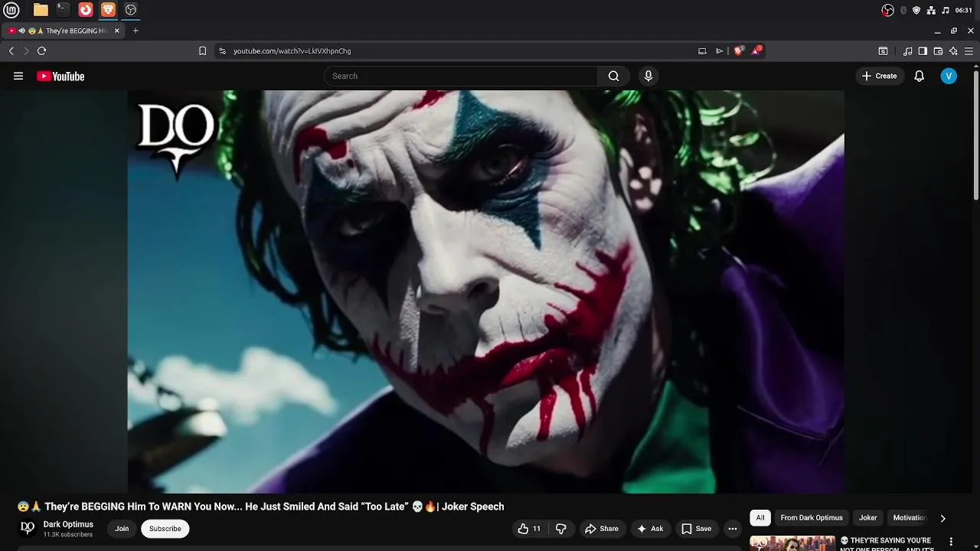
Task: Open the shield security tray icon
Action: pos(916,10)
